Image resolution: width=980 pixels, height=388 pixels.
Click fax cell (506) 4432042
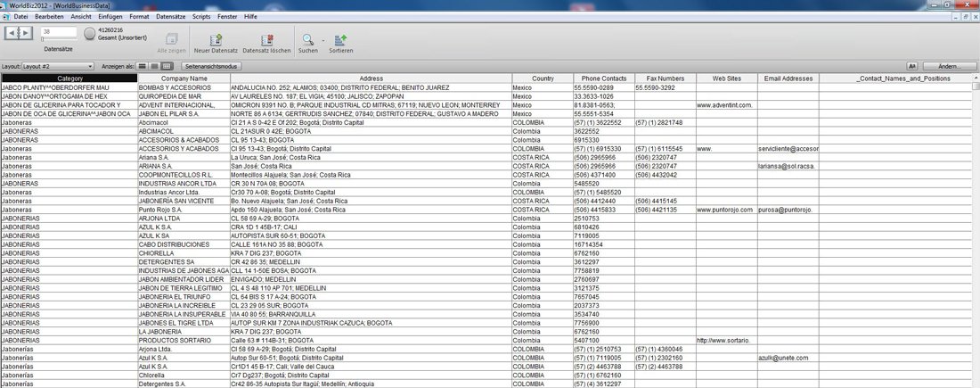coord(665,175)
